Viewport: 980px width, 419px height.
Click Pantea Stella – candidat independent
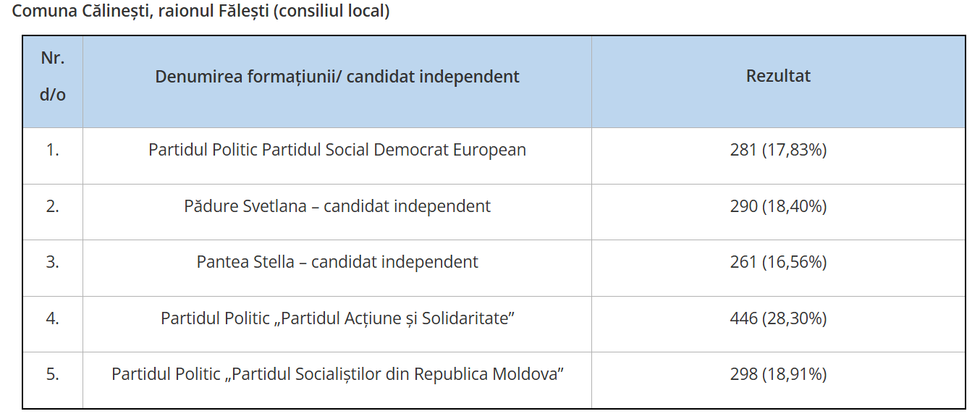click(x=337, y=262)
